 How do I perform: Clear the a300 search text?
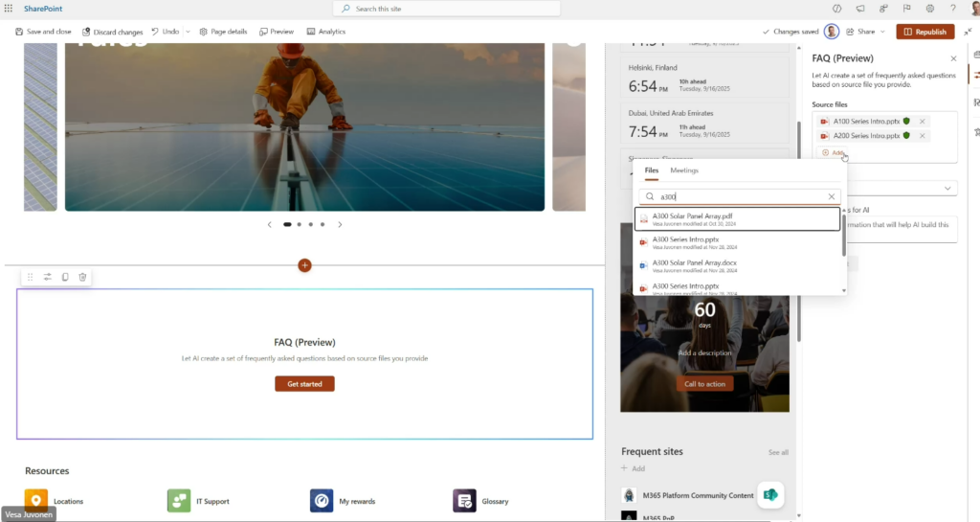832,196
